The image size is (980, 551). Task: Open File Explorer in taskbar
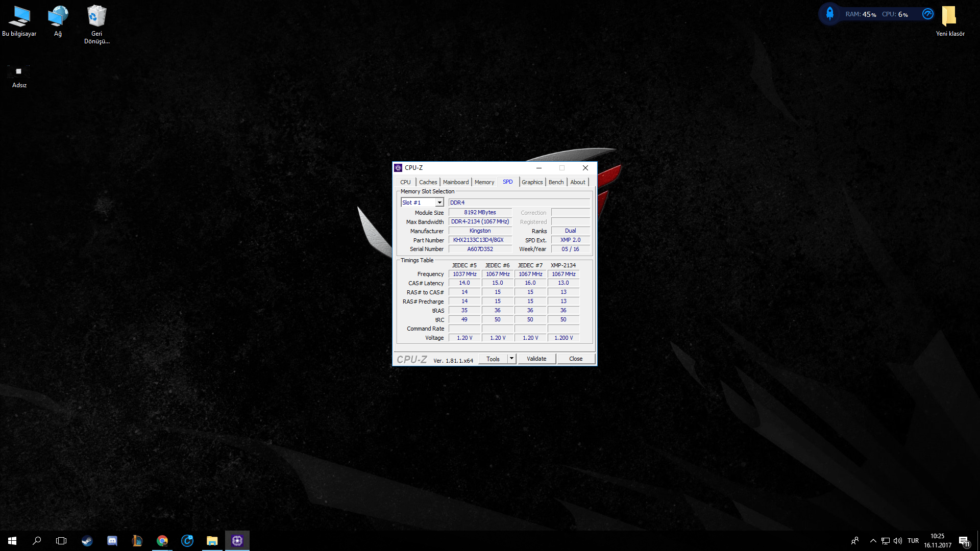click(212, 541)
